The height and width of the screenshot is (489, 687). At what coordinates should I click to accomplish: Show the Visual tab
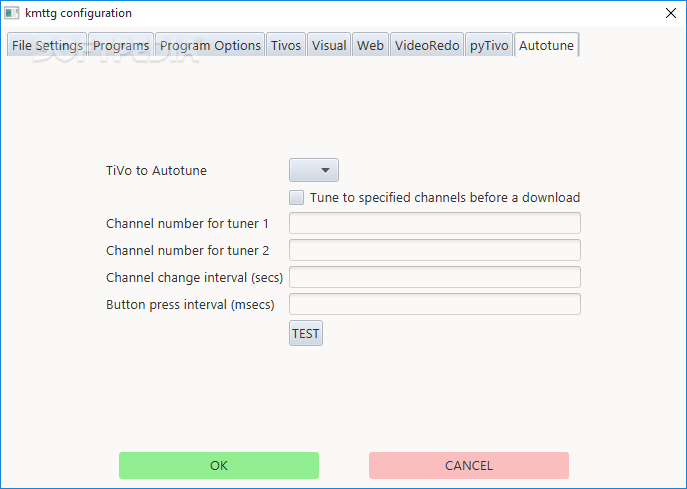coord(329,45)
